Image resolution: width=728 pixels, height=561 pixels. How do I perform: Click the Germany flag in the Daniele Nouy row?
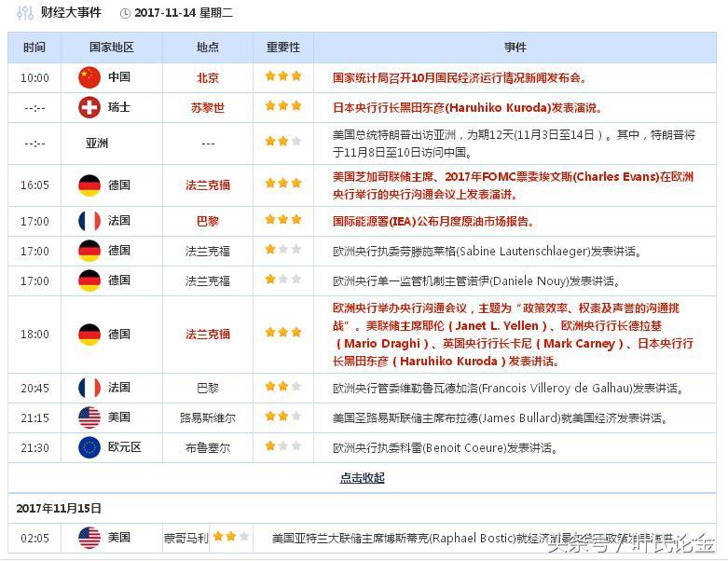tap(89, 280)
